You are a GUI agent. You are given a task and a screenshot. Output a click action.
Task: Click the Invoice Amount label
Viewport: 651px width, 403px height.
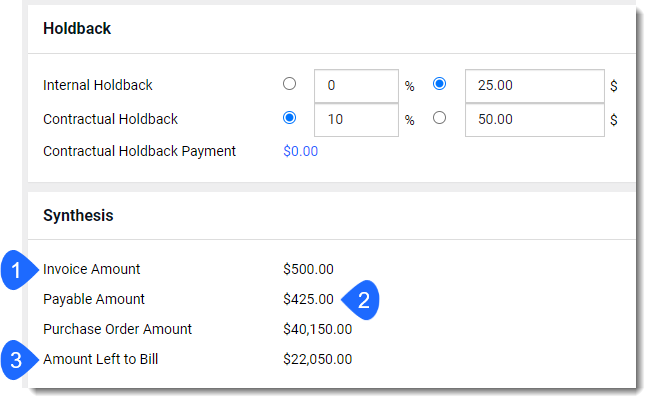(x=92, y=269)
